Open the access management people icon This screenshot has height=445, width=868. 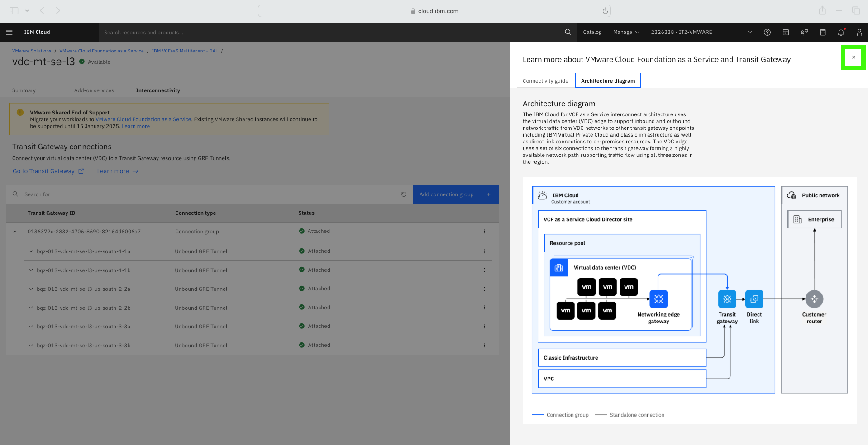tap(804, 32)
